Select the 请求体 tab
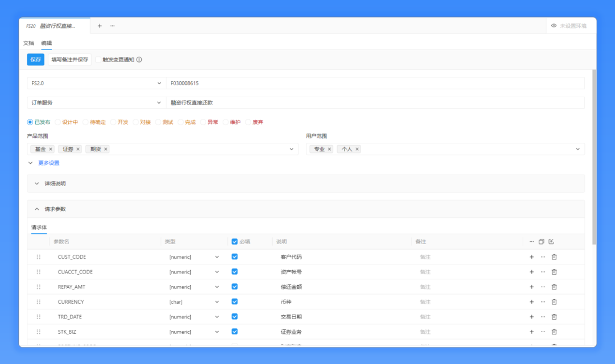 [x=39, y=227]
